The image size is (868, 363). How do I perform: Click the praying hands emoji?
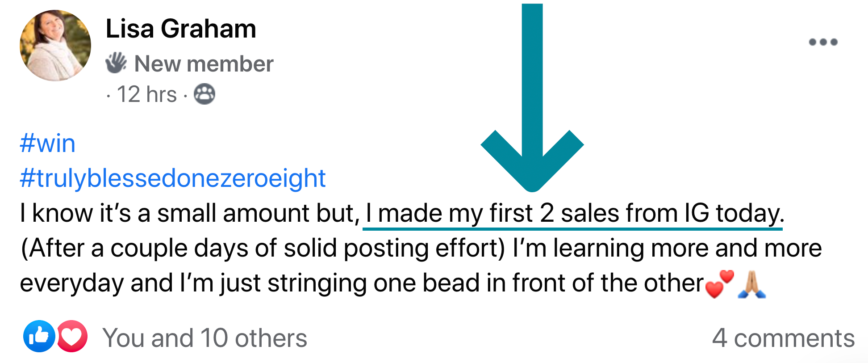(x=752, y=284)
